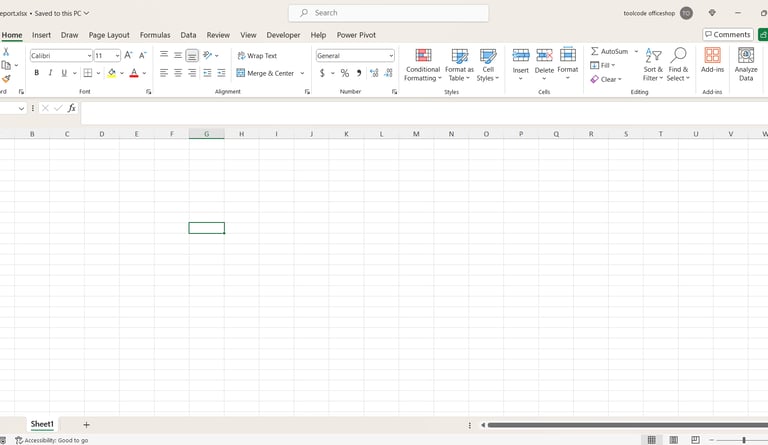Open Comments pane

[727, 34]
